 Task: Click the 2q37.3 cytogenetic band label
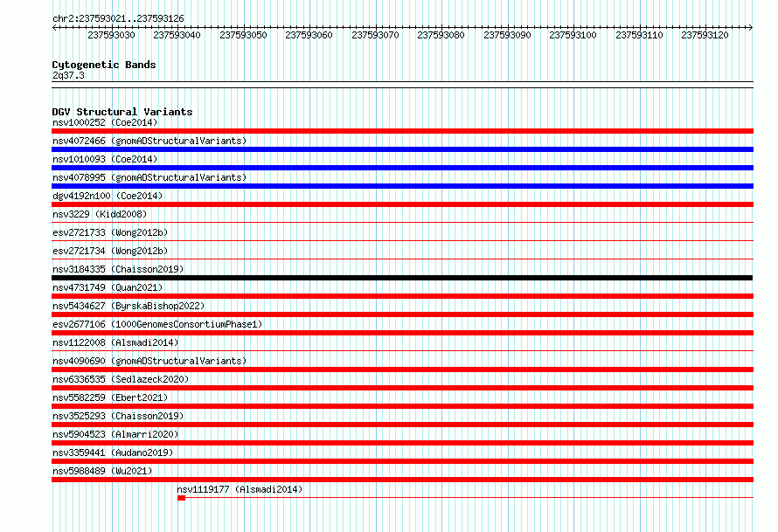pyautogui.click(x=68, y=75)
